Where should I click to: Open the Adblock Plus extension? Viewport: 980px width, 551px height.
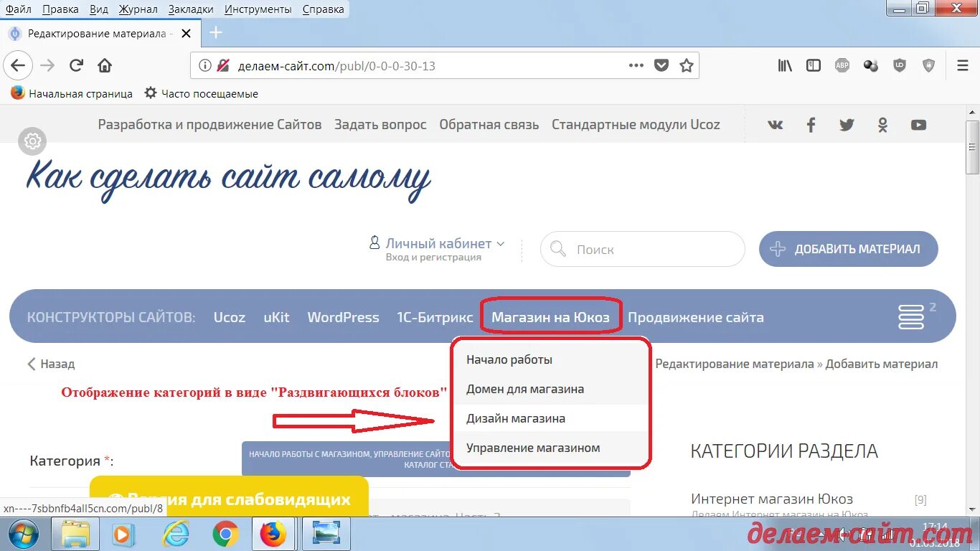click(x=842, y=66)
